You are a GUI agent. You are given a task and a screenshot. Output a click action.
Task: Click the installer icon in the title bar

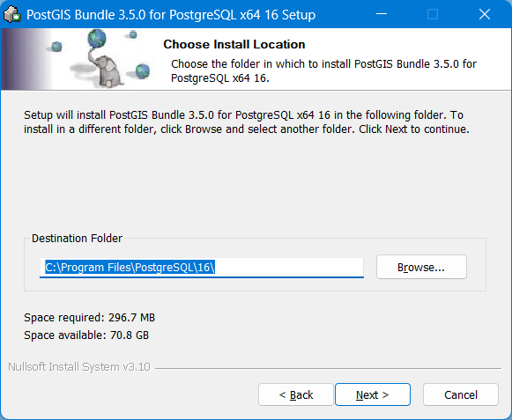coord(12,15)
